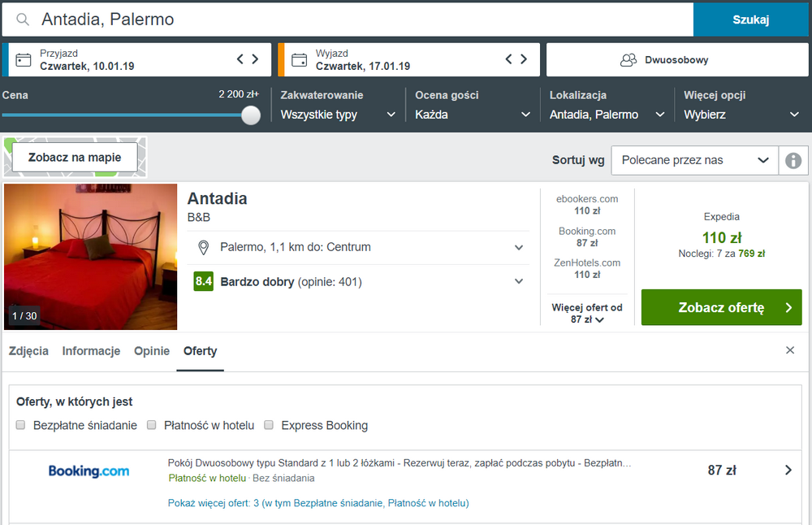Screen dimensions: 812x525
Task: Enable the Bezpłatne śniadanie checkbox
Action: [21, 425]
